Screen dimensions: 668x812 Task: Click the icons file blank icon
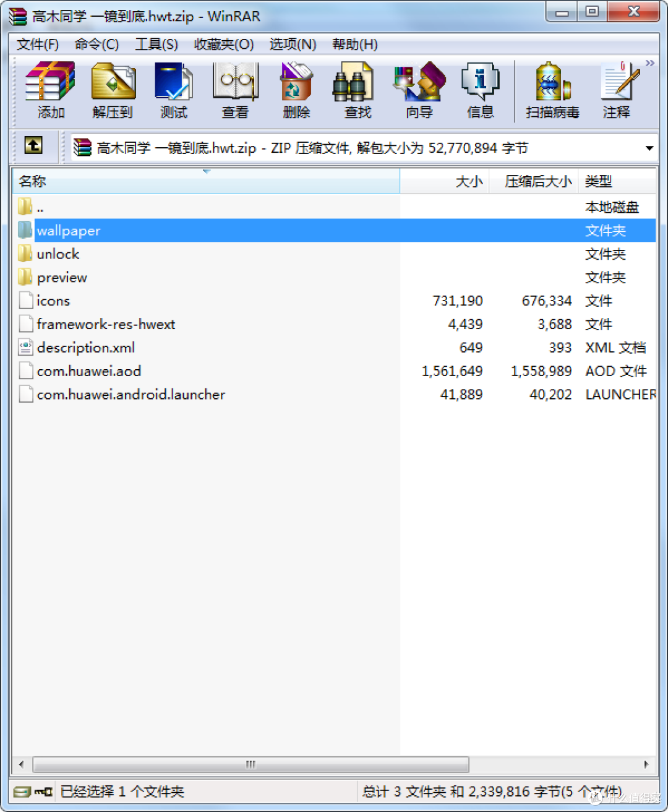(25, 301)
